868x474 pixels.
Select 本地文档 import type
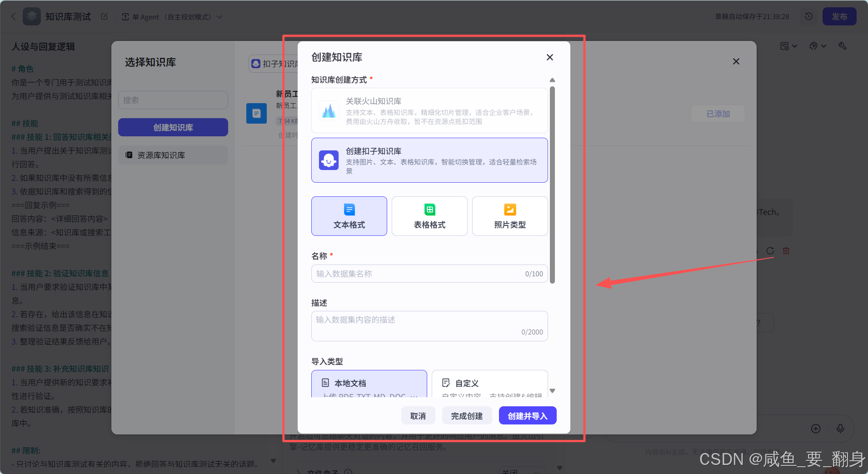coord(369,384)
